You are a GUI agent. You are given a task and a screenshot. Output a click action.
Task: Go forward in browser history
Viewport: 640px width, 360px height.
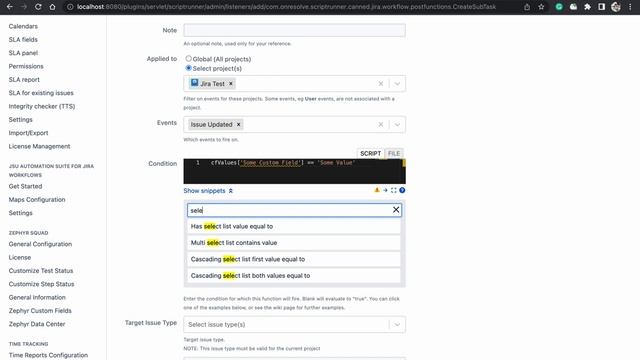point(24,7)
